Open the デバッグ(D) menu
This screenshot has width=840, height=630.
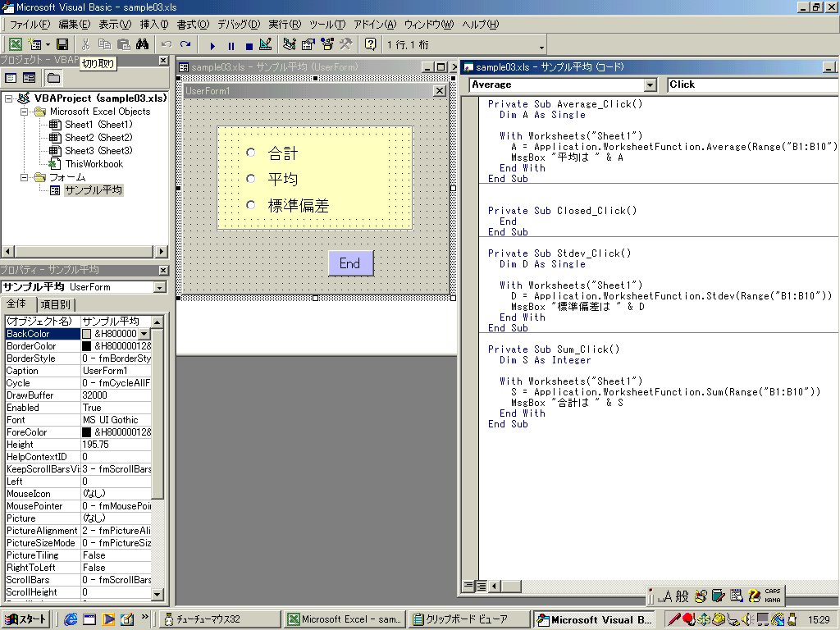[x=238, y=25]
